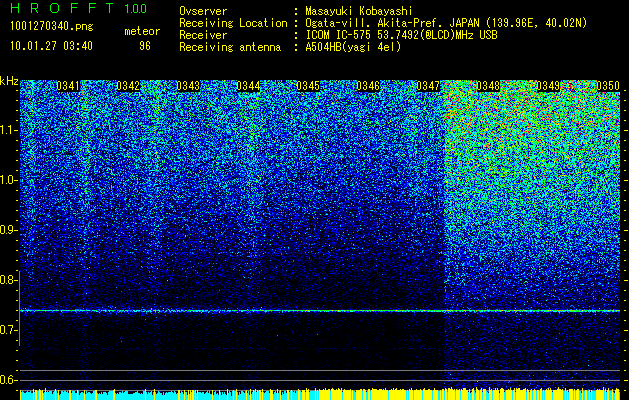Click the 0347 time marker
This screenshot has width=629, height=400.
click(x=428, y=86)
